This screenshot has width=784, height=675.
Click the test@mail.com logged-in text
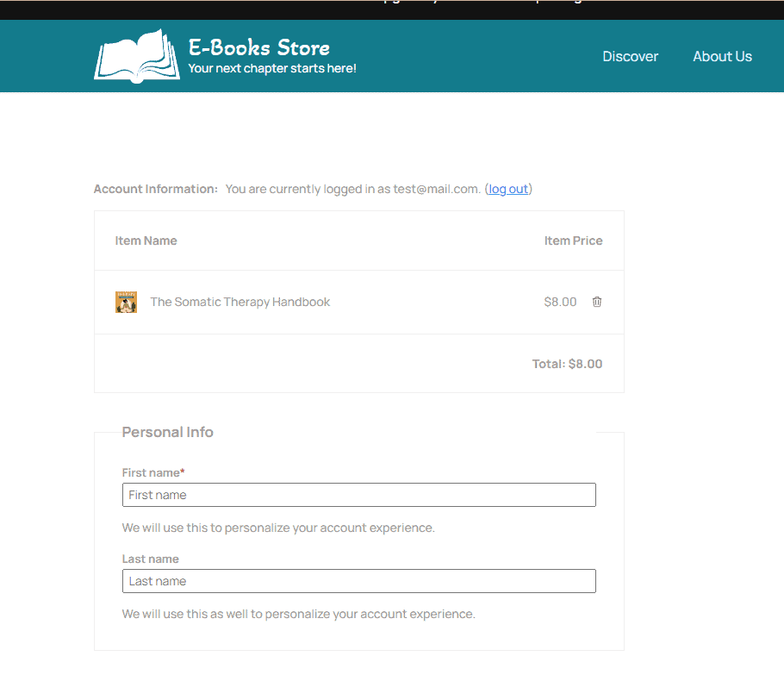[x=436, y=189]
